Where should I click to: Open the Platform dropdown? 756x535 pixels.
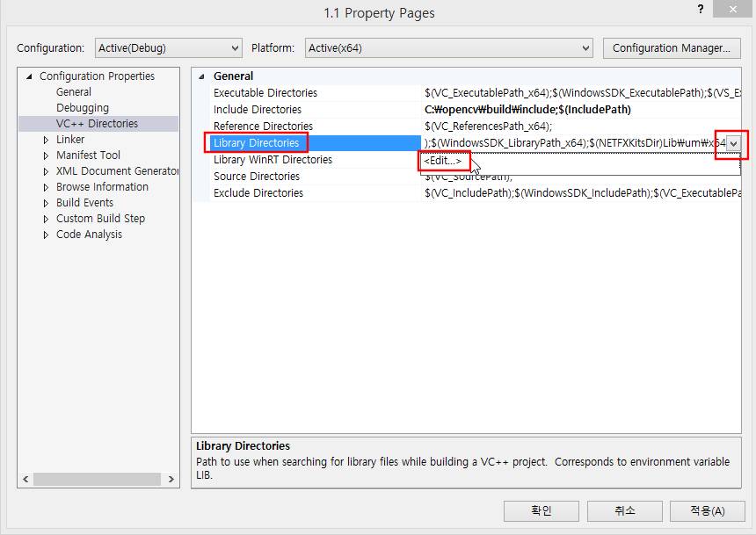point(448,47)
